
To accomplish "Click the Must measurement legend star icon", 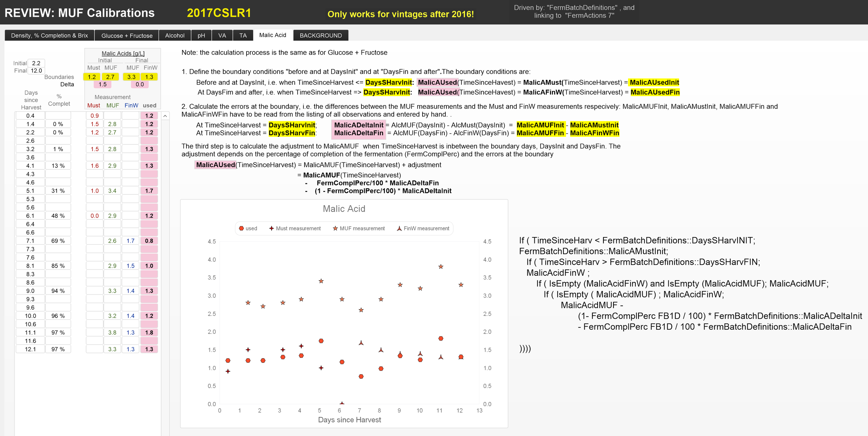I will (272, 228).
